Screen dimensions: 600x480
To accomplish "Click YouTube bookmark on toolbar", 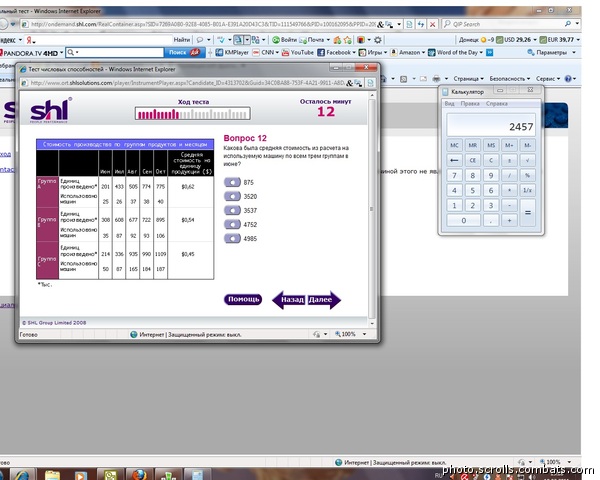I will tap(298, 52).
